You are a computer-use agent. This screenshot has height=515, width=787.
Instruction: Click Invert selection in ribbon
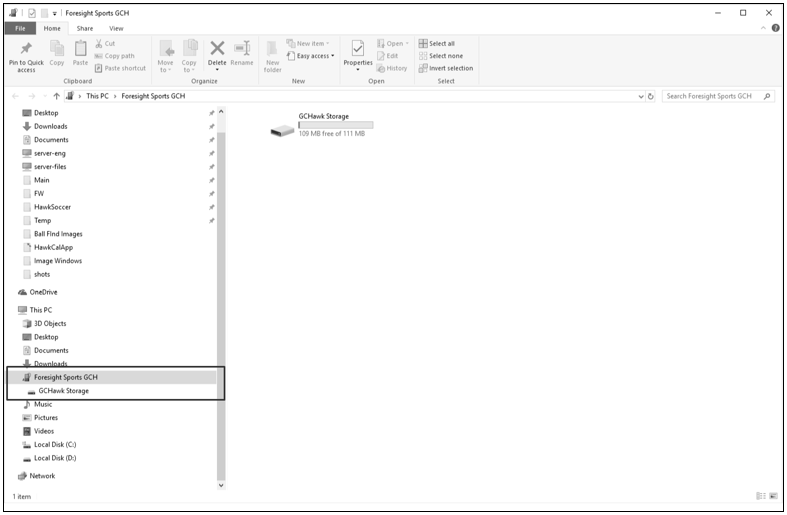[x=446, y=68]
